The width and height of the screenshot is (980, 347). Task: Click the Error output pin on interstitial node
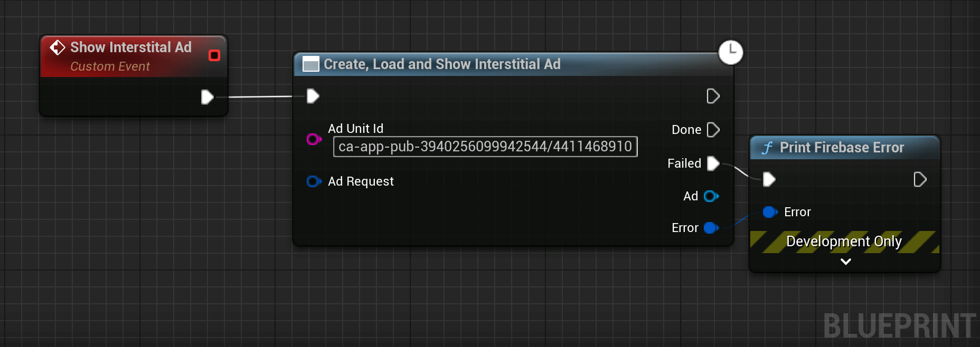711,228
